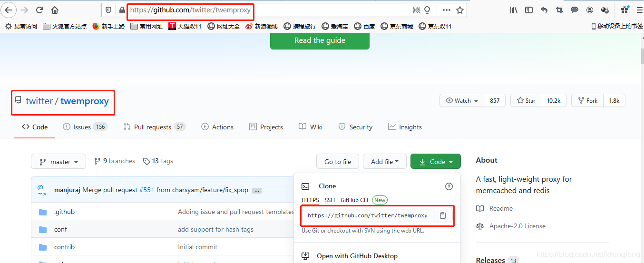
Task: Open 移动设备上的书签 bookmarks
Action: point(617,26)
